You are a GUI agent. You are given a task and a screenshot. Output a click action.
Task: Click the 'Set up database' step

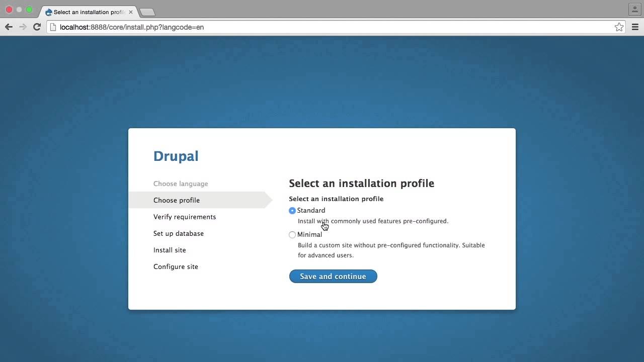[x=179, y=233]
